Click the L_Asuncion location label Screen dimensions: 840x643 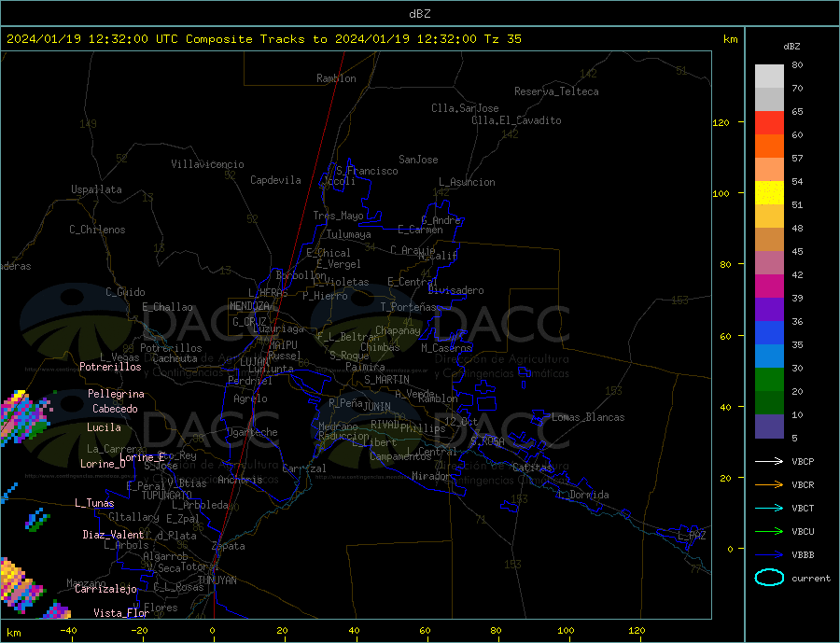[x=467, y=182]
